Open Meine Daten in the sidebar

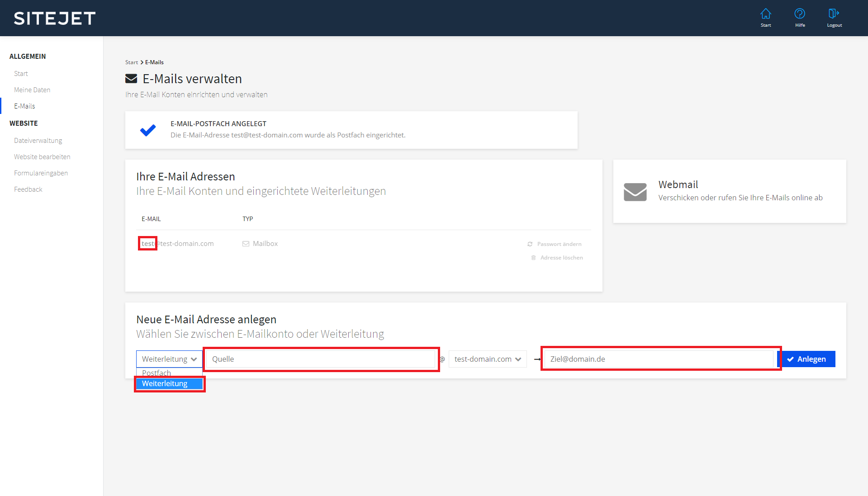32,90
